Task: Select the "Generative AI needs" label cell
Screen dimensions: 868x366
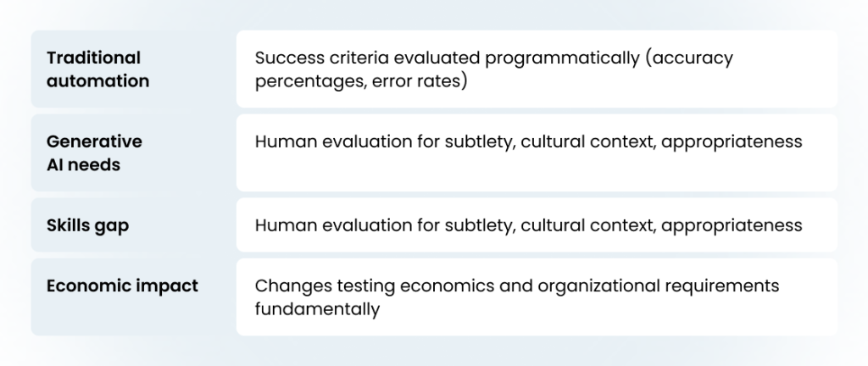Action: (131, 152)
